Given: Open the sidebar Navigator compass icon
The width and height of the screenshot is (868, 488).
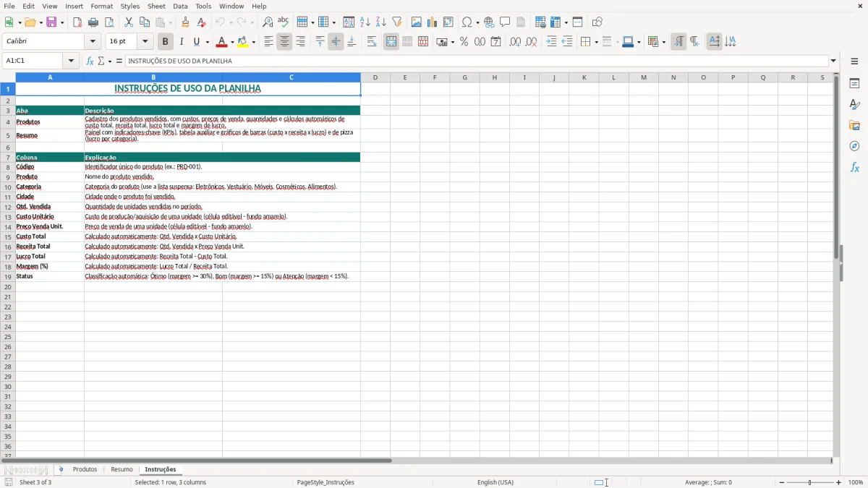Looking at the screenshot, I should [x=854, y=146].
